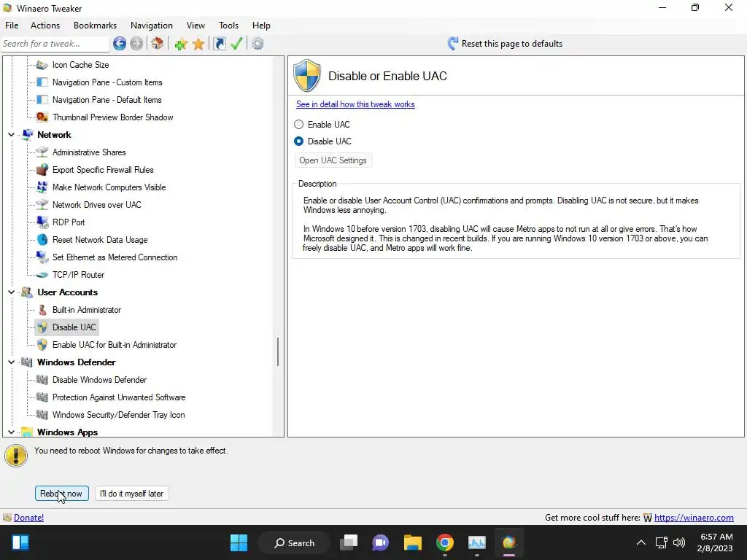Viewport: 747px width, 560px height.
Task: Focus the Search for a tweak field
Action: pos(55,44)
